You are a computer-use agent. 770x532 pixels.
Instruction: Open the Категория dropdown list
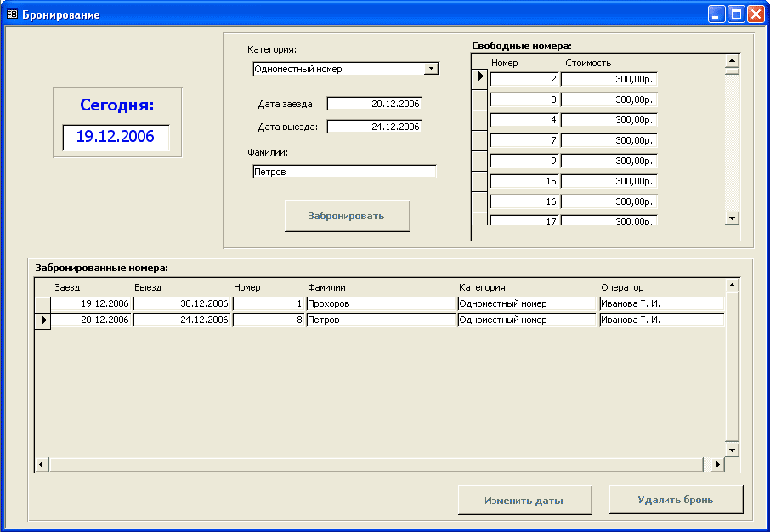tap(431, 69)
